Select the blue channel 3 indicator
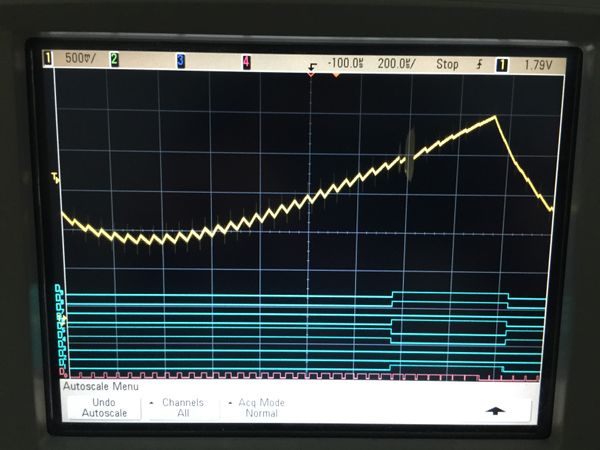 click(180, 61)
